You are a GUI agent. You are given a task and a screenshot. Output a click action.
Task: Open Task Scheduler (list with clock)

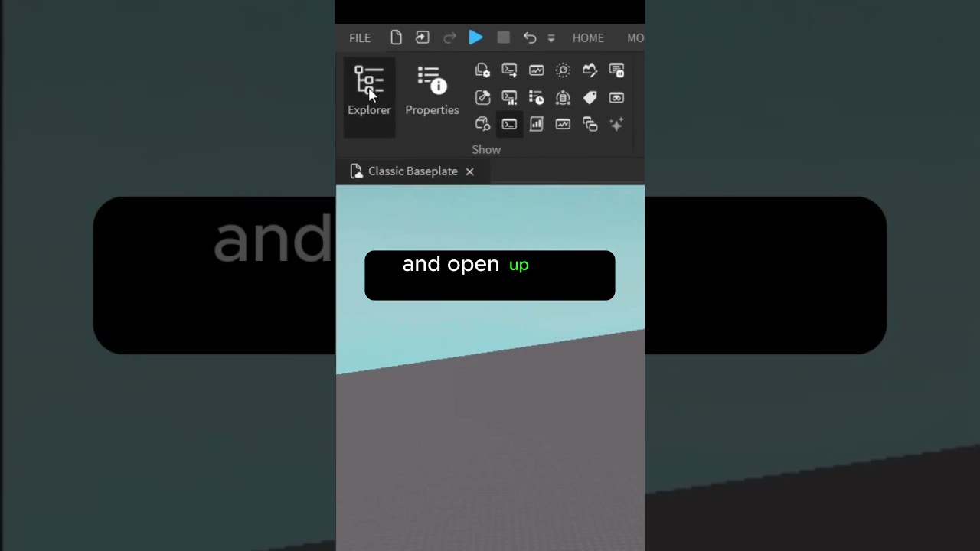tap(536, 97)
